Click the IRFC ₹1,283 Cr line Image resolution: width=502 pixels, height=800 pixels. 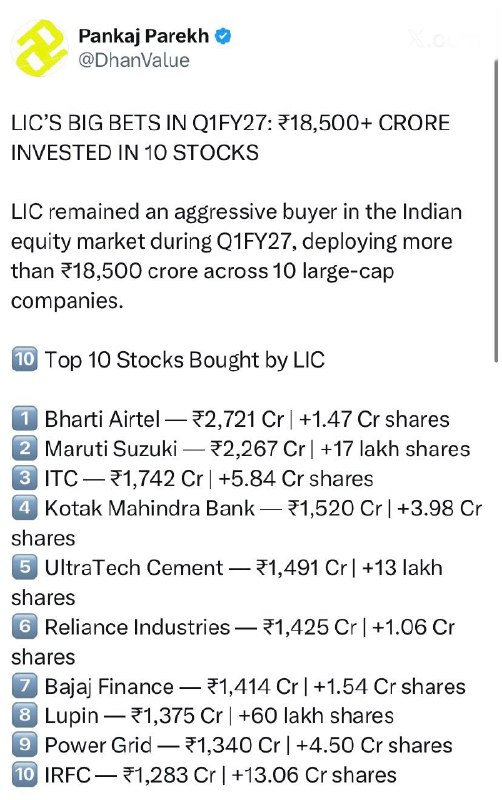[220, 774]
